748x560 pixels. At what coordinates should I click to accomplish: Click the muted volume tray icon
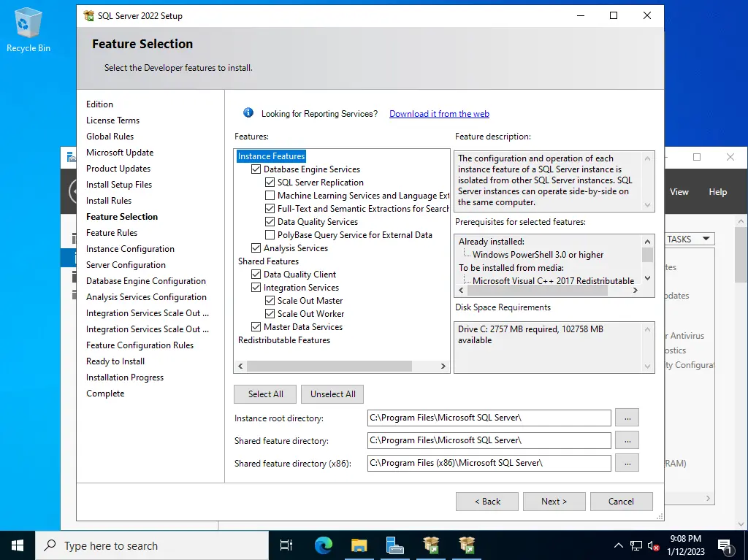pos(654,545)
